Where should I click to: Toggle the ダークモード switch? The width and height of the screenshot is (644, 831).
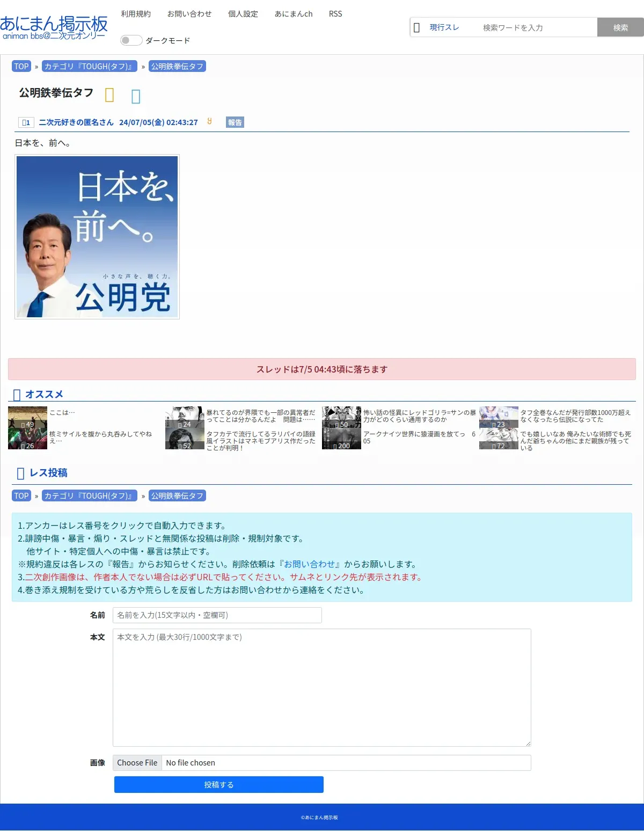tap(131, 40)
